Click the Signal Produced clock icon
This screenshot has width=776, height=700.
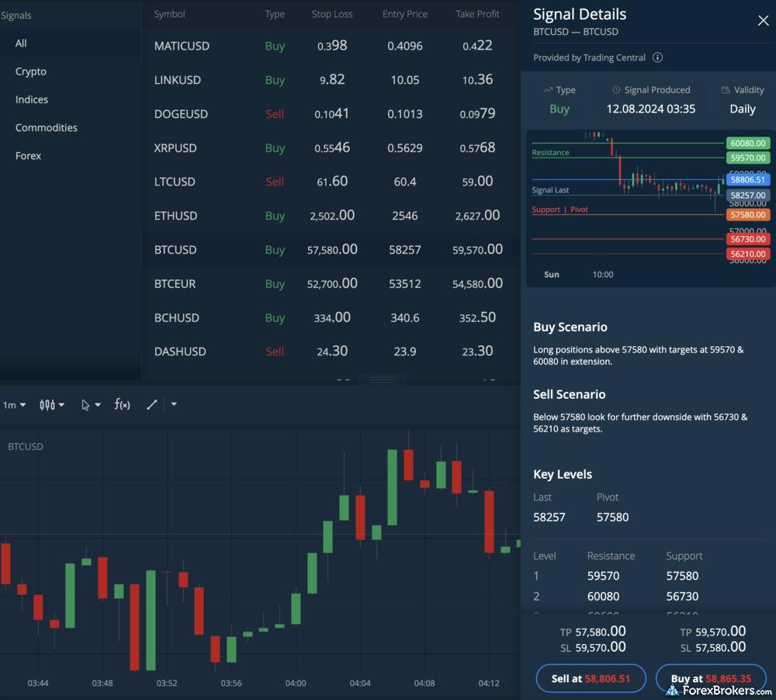click(x=616, y=90)
